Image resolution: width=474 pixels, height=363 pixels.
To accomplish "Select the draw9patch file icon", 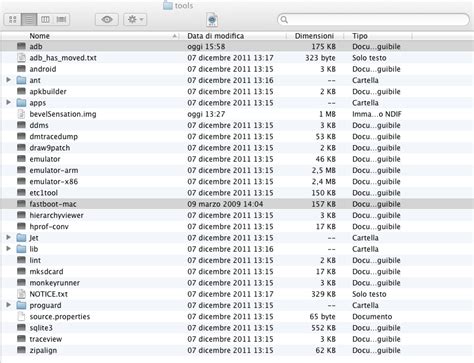I will point(21,148).
